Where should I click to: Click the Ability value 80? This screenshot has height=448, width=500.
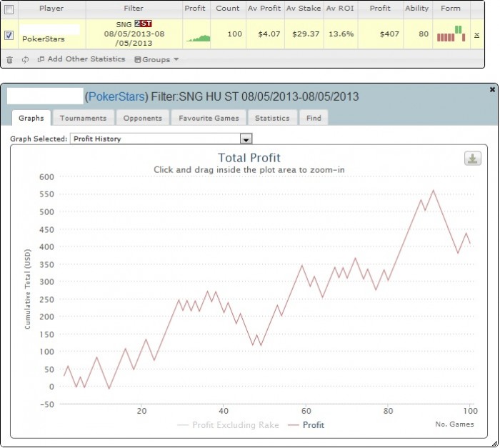click(424, 34)
